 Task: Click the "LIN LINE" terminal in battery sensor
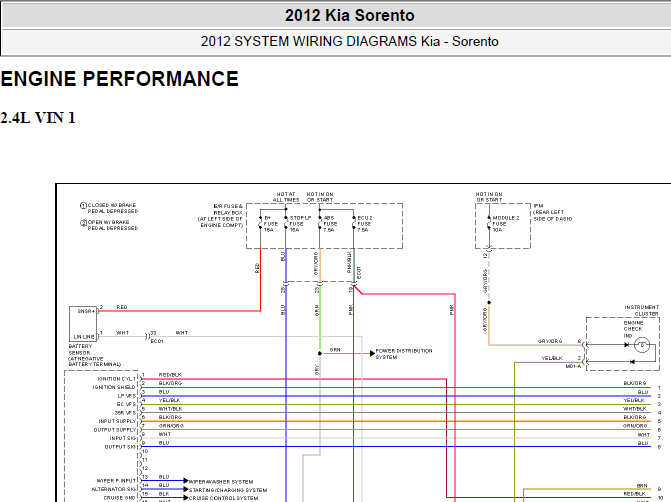(84, 337)
